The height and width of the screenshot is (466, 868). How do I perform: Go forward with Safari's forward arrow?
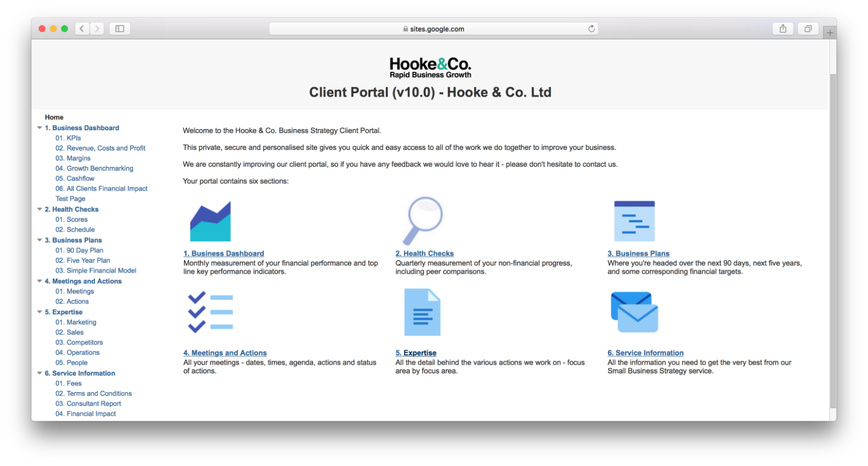pos(97,28)
